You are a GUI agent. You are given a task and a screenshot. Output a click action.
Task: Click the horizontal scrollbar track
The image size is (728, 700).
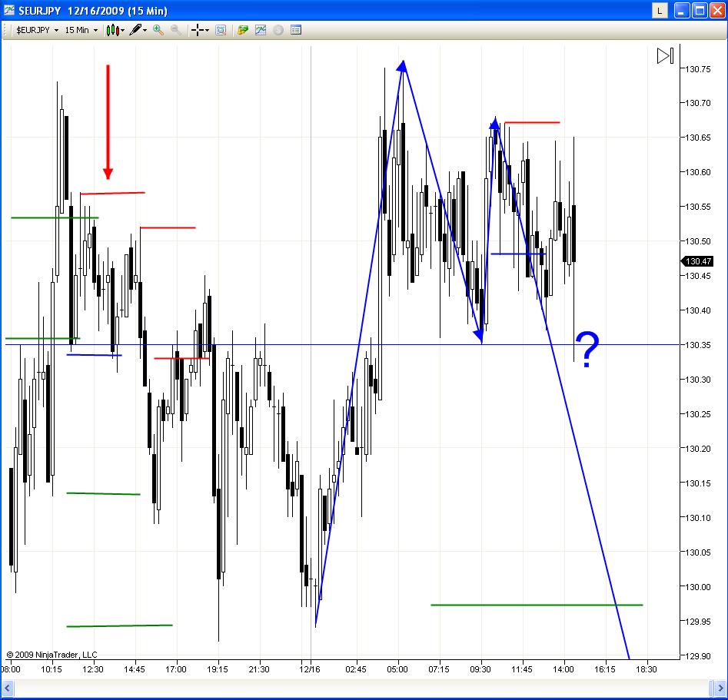tap(361, 688)
